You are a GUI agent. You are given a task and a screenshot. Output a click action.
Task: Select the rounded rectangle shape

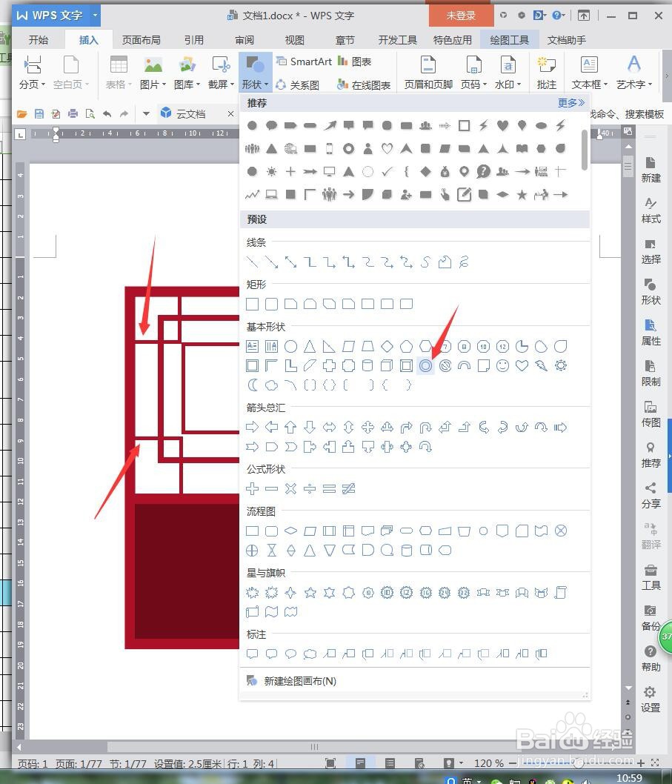tap(271, 304)
